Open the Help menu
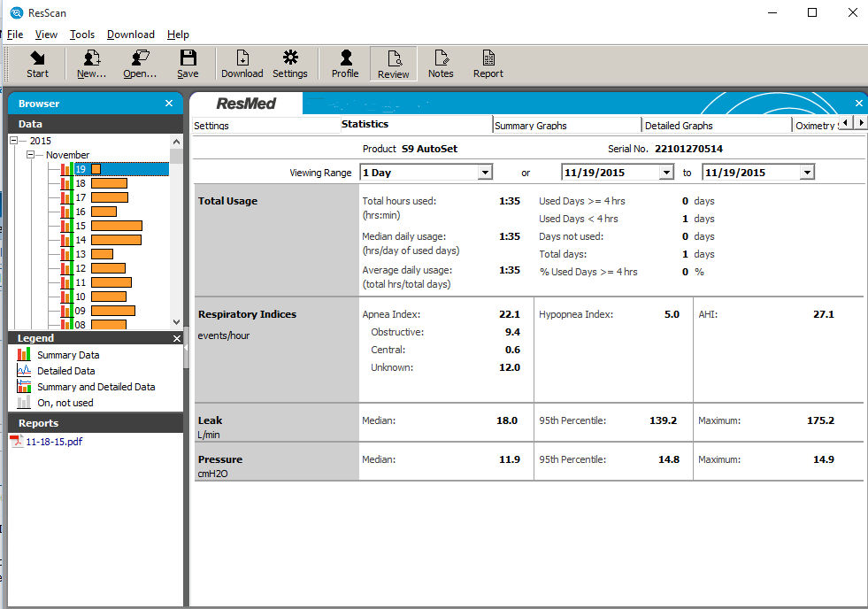The height and width of the screenshot is (609, 868). [x=178, y=35]
